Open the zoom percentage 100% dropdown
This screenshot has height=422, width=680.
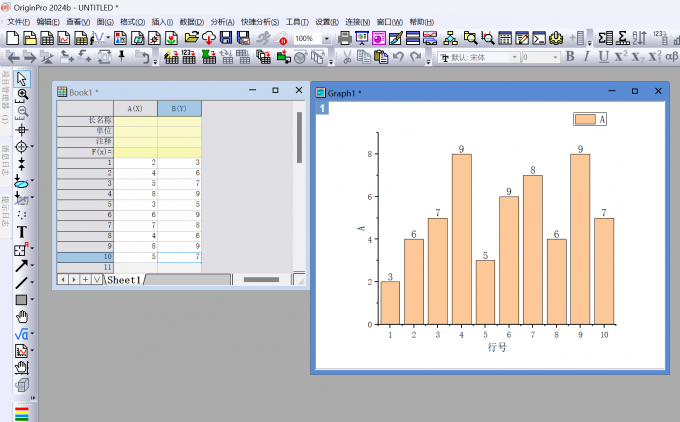[x=327, y=39]
